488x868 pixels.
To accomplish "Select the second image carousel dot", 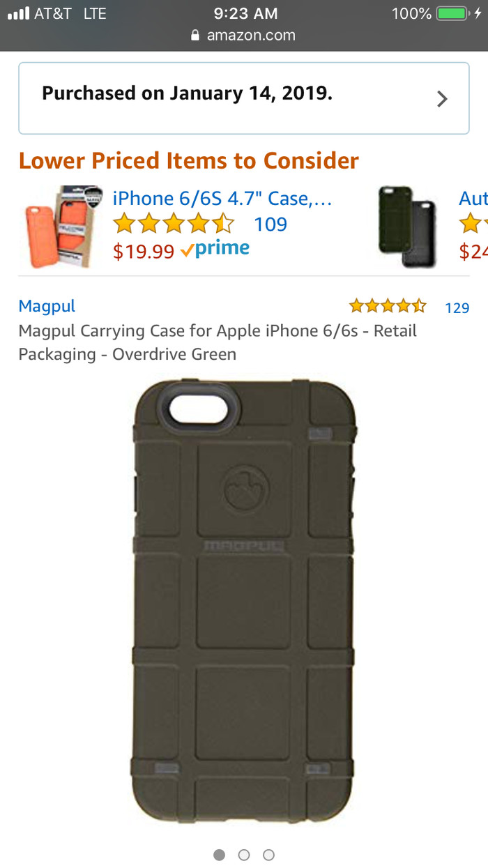I will [x=244, y=854].
